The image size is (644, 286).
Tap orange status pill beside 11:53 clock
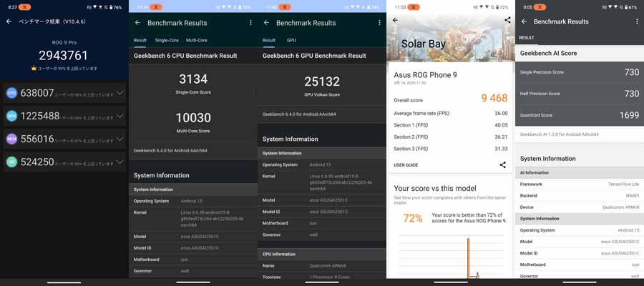[414, 7]
